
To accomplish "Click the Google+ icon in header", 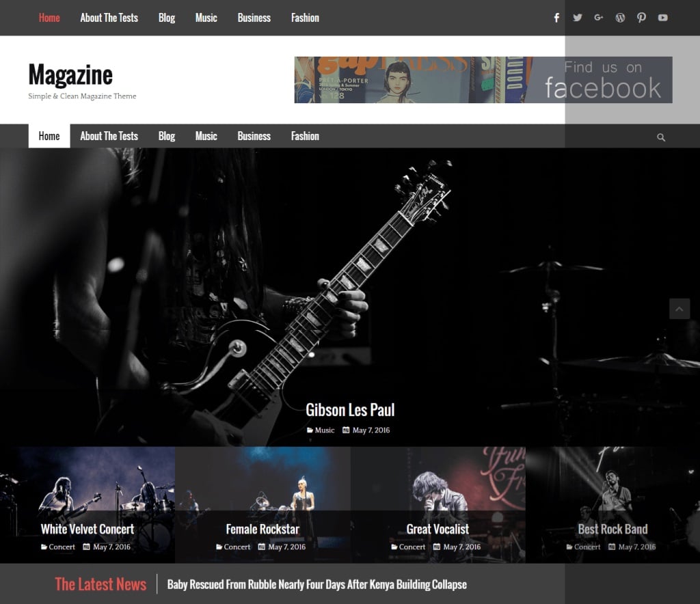I will pyautogui.click(x=599, y=18).
